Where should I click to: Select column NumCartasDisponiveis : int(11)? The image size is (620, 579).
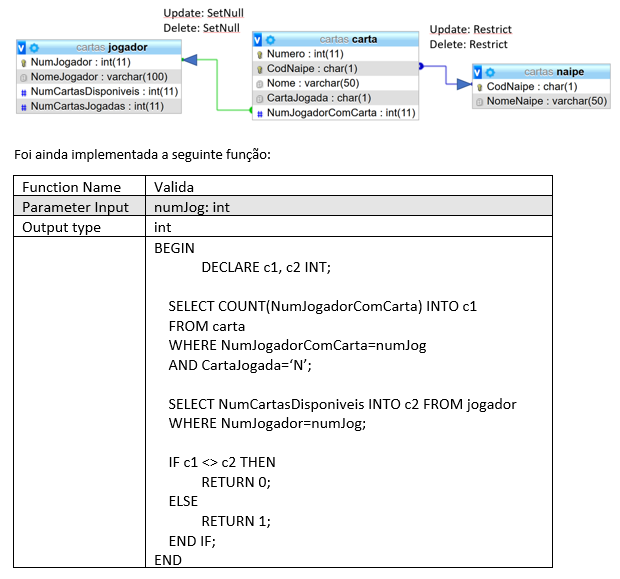(99, 91)
